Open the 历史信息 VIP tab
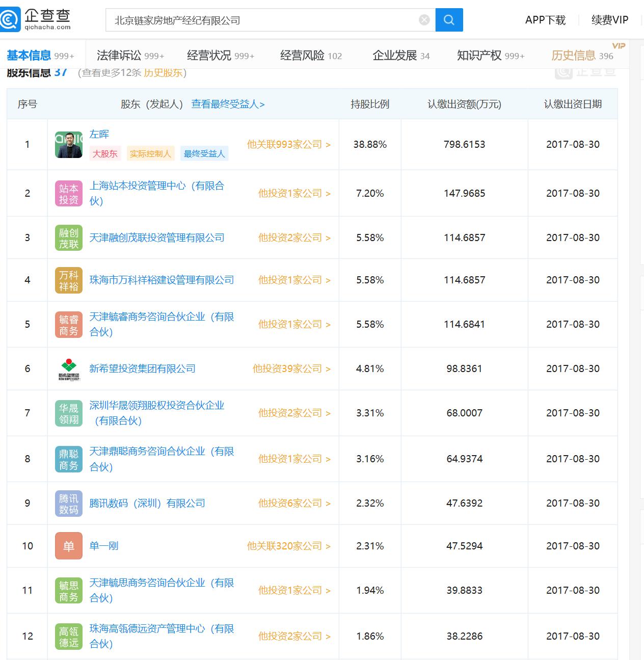 point(582,56)
